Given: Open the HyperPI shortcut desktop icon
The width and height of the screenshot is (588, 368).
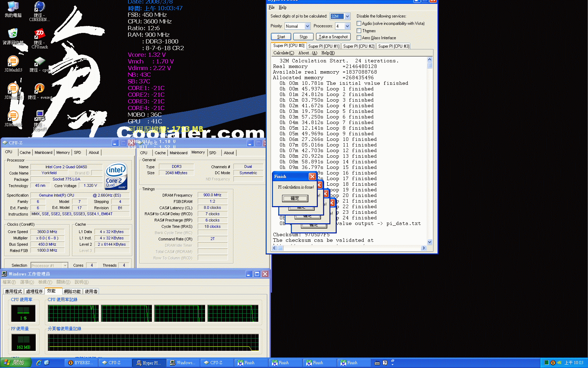Looking at the screenshot, I should click(x=40, y=120).
